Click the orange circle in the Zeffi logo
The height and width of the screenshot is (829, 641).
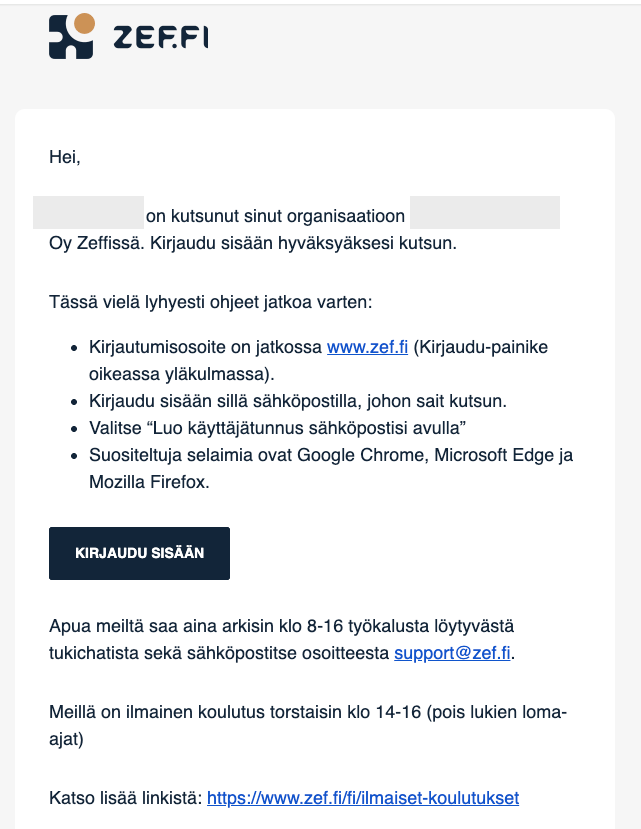pyautogui.click(x=84, y=24)
